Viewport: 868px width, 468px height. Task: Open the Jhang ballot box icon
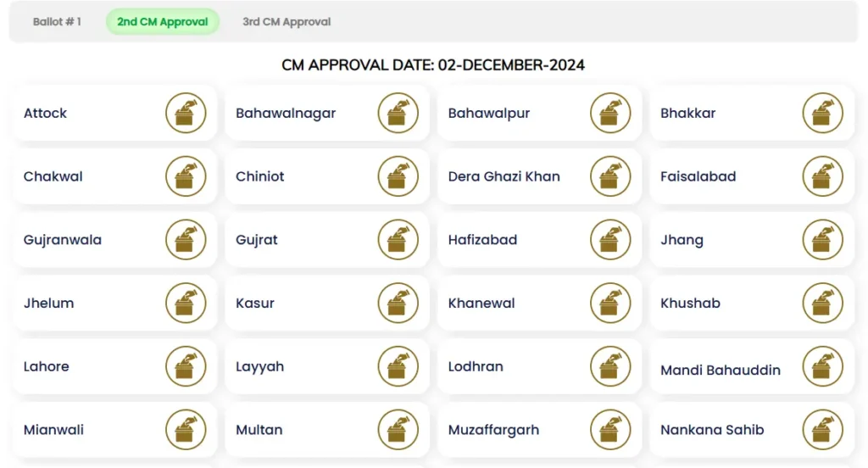coord(822,240)
